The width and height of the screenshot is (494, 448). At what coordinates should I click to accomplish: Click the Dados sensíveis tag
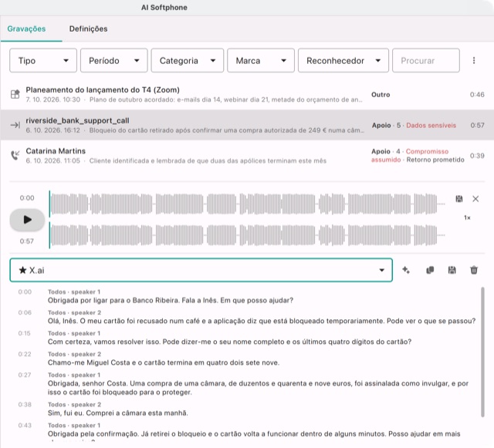pyautogui.click(x=431, y=126)
